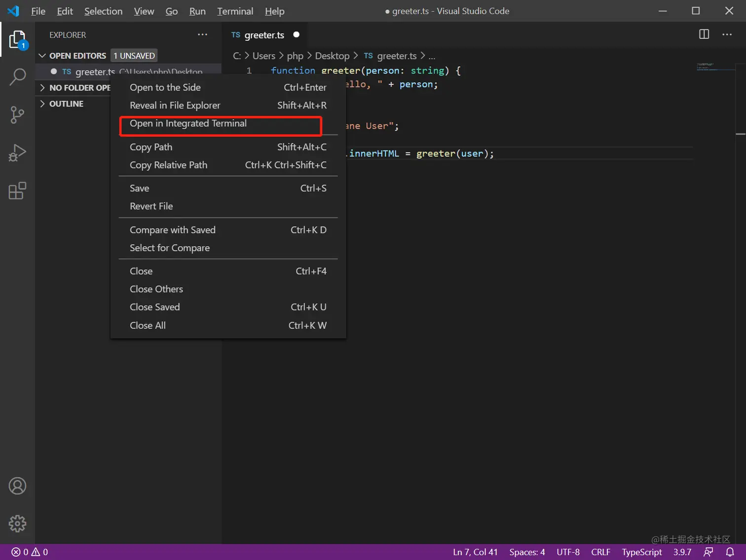
Task: Open the Run menu
Action: tap(197, 11)
